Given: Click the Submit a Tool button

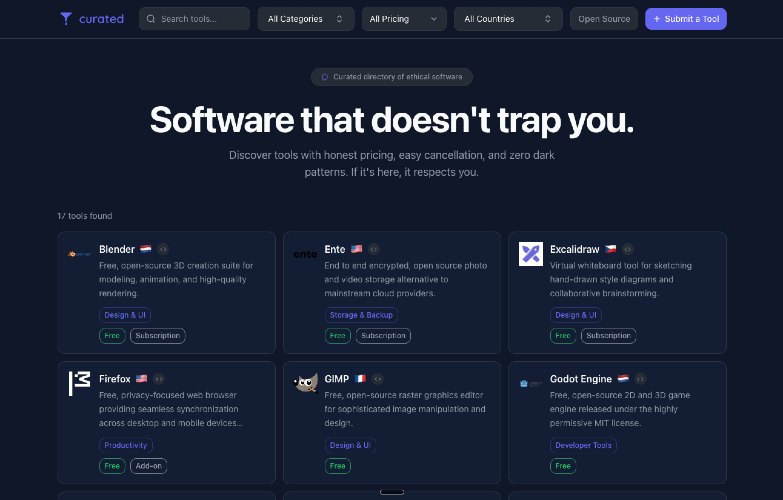Looking at the screenshot, I should (x=686, y=19).
